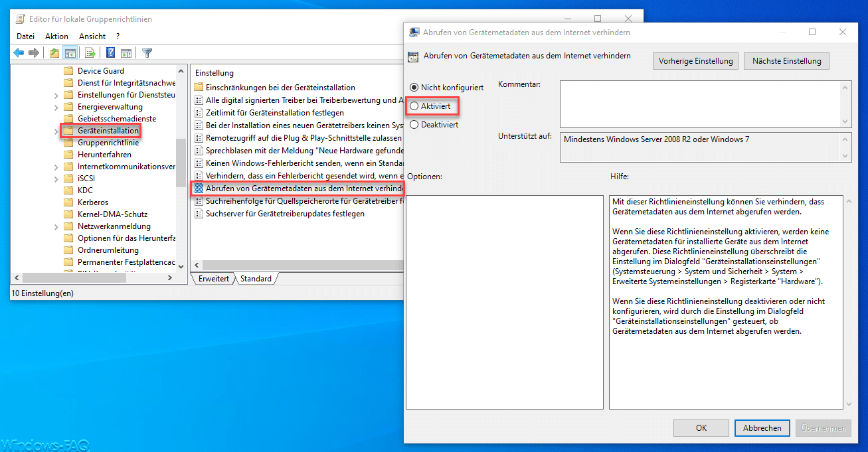Click the Nächste Einstellung button
The image size is (868, 452).
point(786,61)
